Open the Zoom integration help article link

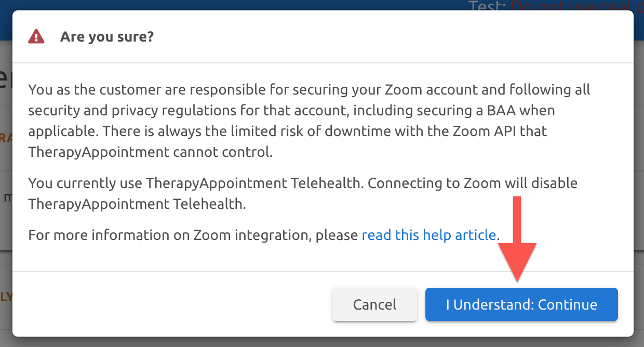pyautogui.click(x=428, y=235)
